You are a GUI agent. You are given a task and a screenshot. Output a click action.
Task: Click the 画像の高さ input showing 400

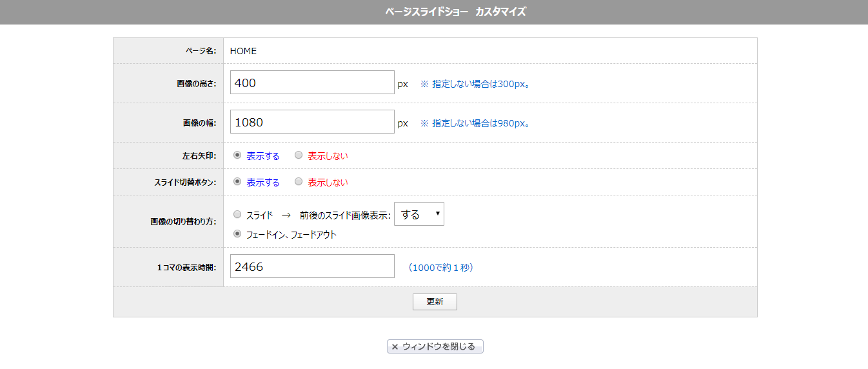coord(312,83)
